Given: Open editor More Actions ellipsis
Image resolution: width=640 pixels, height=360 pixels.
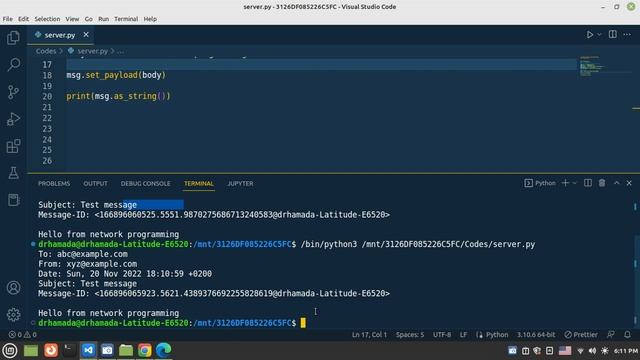Looking at the screenshot, I should pyautogui.click(x=627, y=35).
